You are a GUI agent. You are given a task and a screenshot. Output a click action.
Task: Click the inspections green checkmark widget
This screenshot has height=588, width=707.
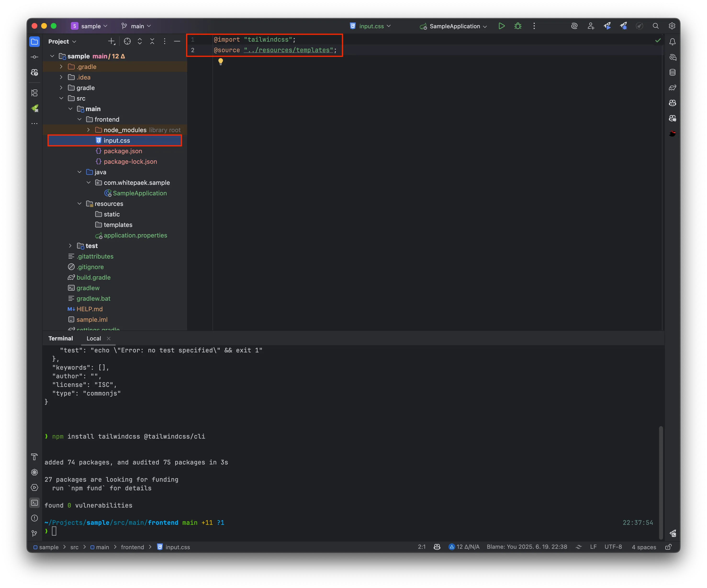pos(658,40)
